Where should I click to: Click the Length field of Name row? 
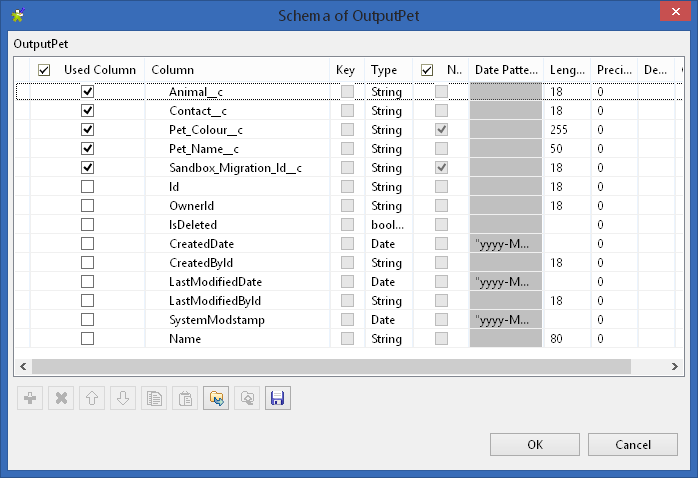pos(565,339)
